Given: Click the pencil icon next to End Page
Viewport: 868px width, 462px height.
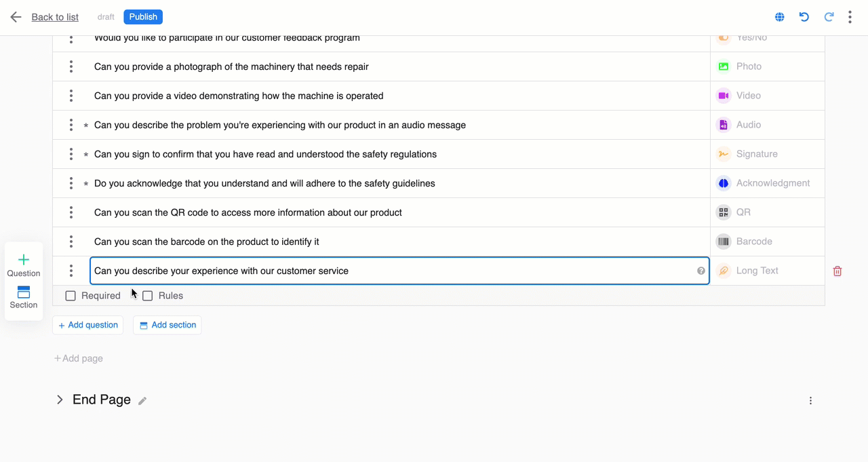Looking at the screenshot, I should tap(142, 401).
